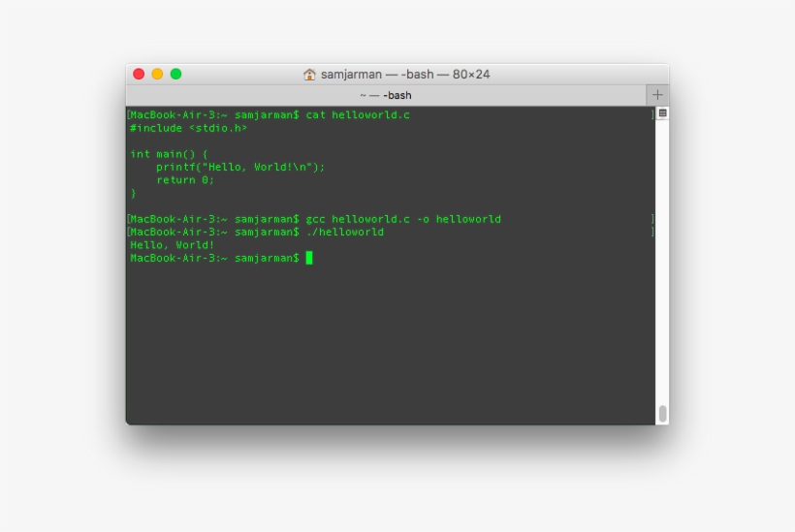This screenshot has height=532, width=795.
Task: Click the './helloworld' command text
Action: pyautogui.click(x=345, y=232)
